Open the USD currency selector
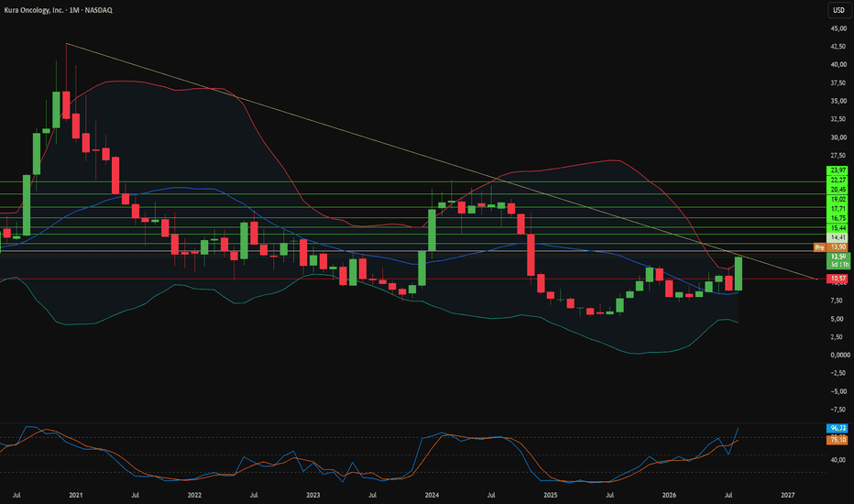The width and height of the screenshot is (854, 504). 838,10
